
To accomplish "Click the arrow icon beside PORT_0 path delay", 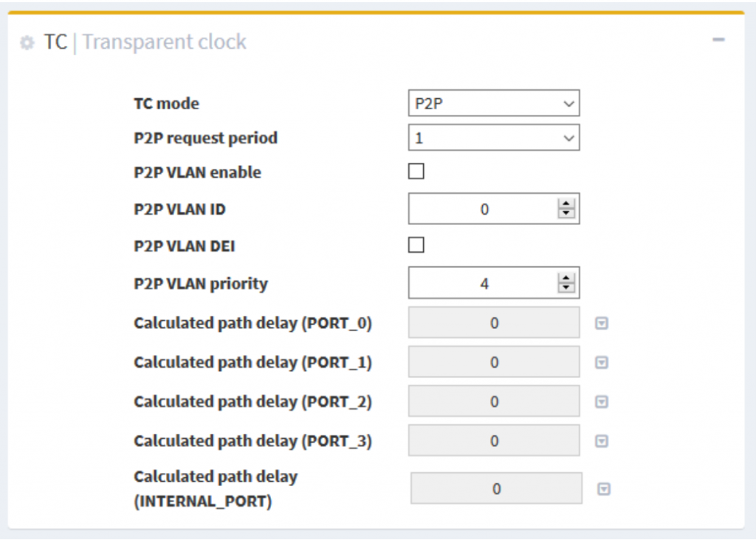I will point(602,323).
